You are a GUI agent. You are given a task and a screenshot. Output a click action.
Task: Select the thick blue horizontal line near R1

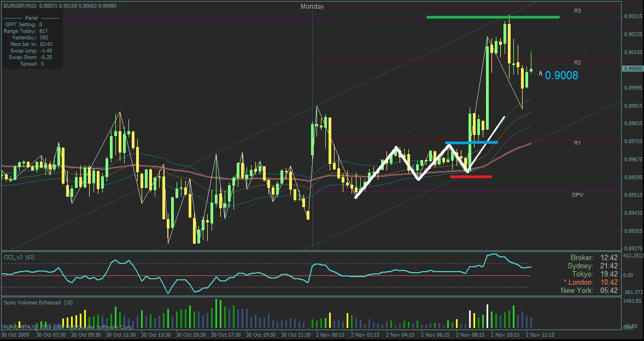[471, 143]
